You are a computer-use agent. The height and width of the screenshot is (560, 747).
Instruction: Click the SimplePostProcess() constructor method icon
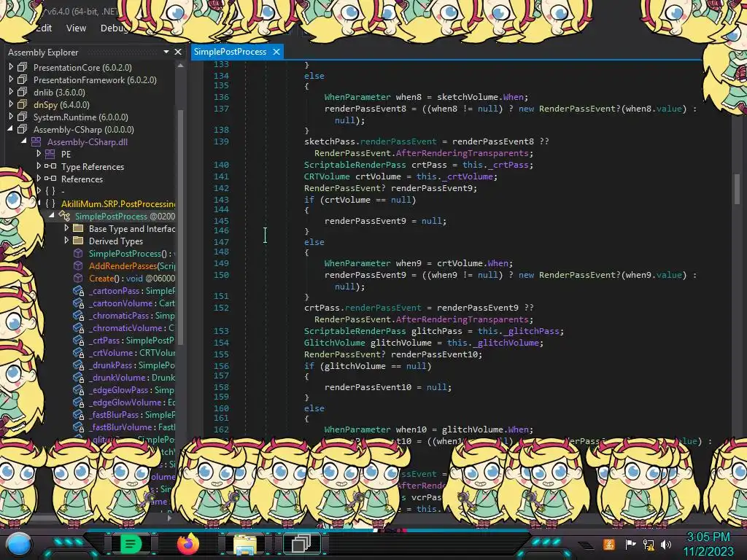tap(78, 253)
